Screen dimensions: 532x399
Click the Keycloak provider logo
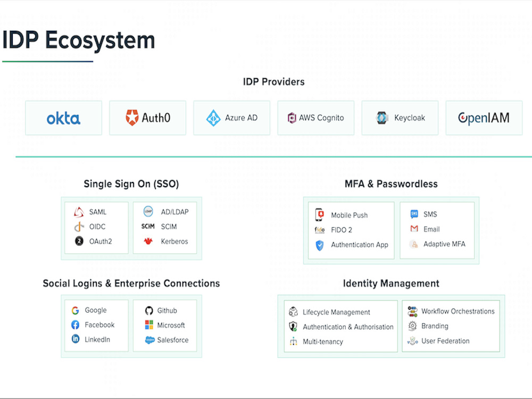tap(381, 118)
